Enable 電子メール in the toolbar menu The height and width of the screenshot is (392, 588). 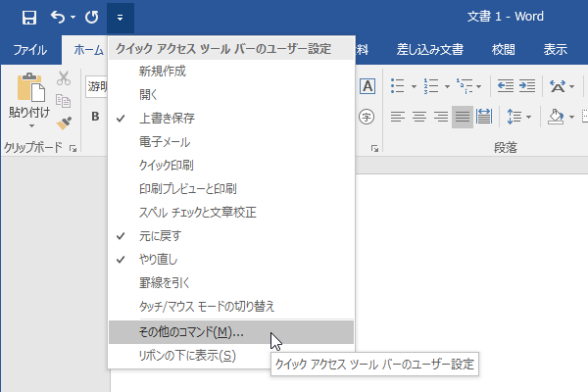(x=231, y=142)
